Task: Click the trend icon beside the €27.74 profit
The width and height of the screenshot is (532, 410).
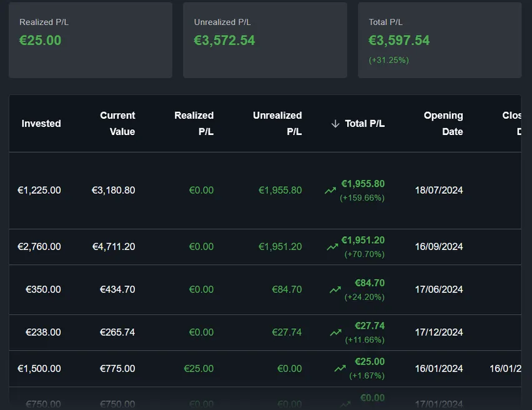Action: 334,332
